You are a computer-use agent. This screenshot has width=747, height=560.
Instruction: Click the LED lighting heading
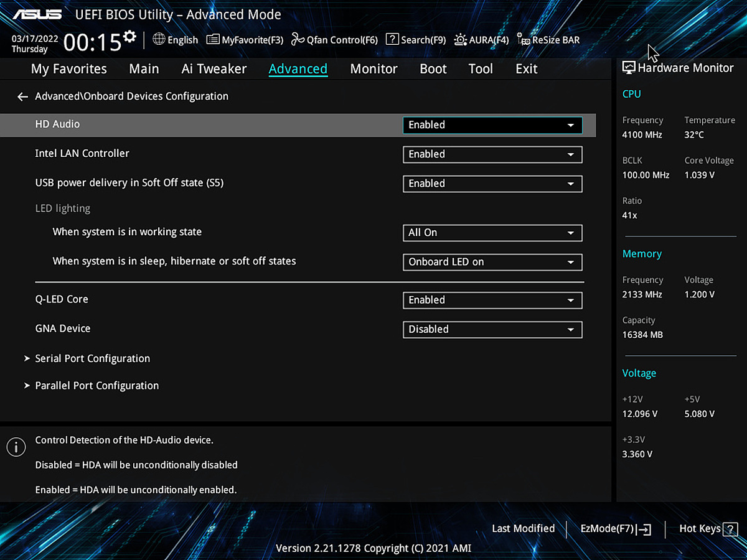pos(63,208)
